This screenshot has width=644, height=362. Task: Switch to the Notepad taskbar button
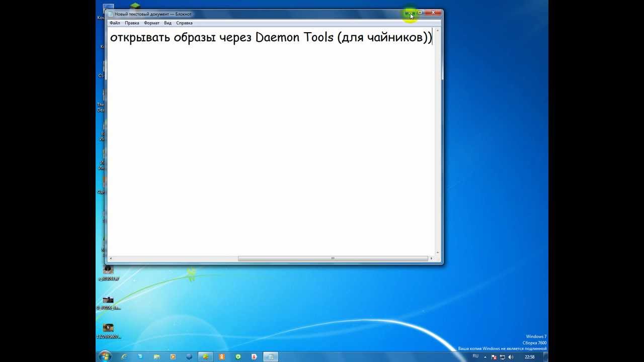[271, 356]
